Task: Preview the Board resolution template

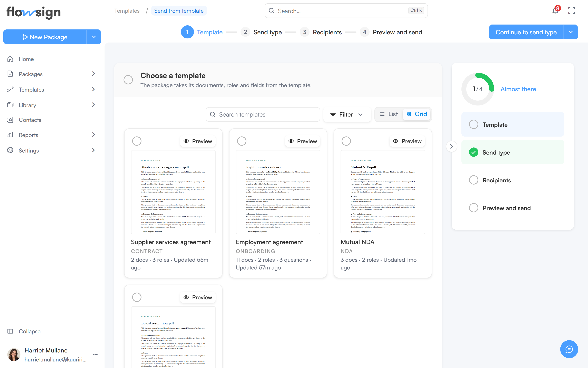Action: coord(198,297)
